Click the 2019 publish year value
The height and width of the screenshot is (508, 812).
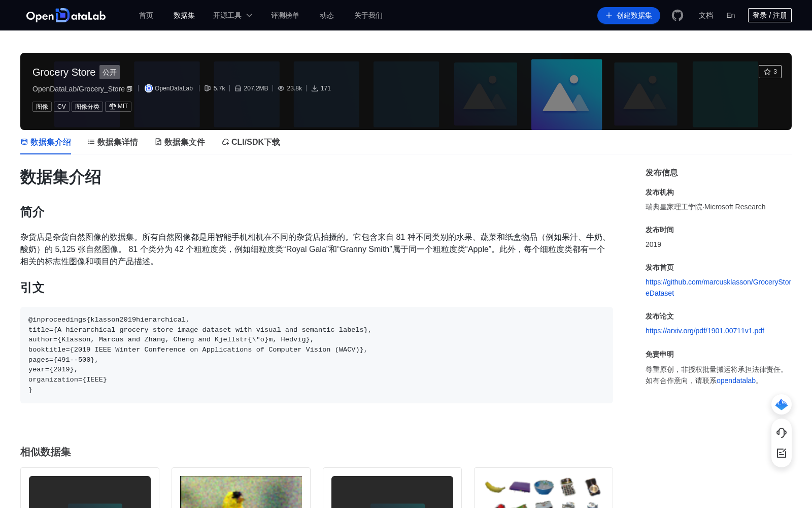tap(653, 244)
